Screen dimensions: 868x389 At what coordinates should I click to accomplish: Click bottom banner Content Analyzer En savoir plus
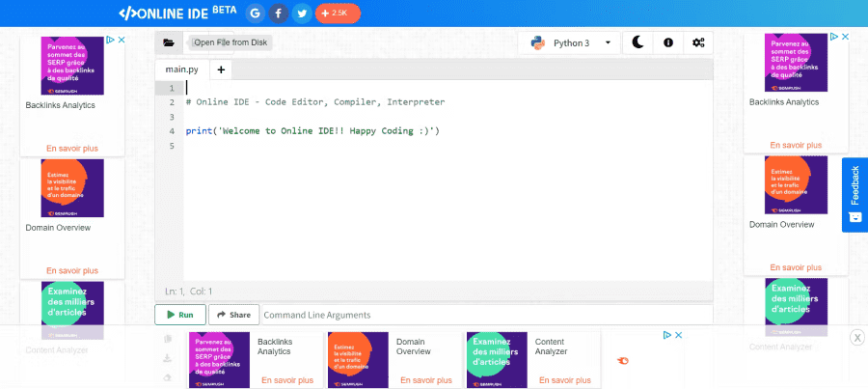565,380
